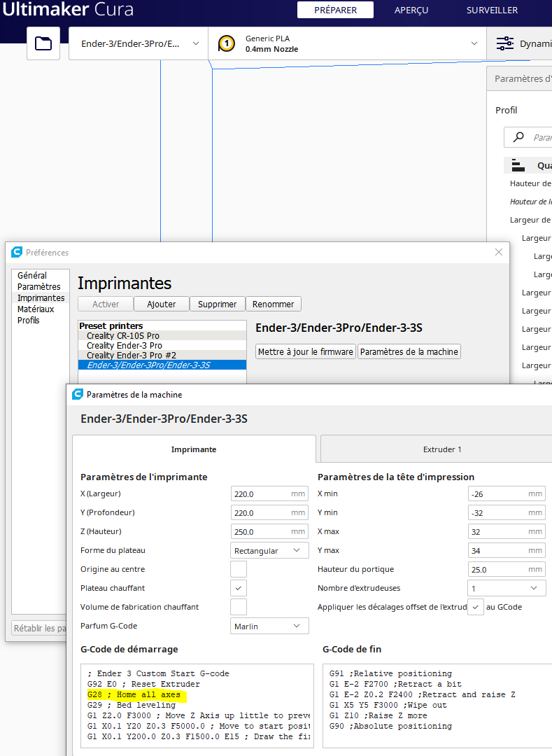Switch to PRÉPARER stage

(335, 10)
